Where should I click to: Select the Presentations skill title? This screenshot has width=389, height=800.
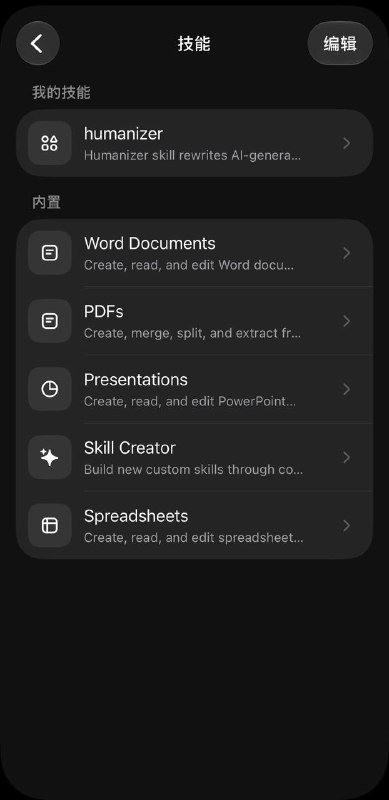pos(136,380)
